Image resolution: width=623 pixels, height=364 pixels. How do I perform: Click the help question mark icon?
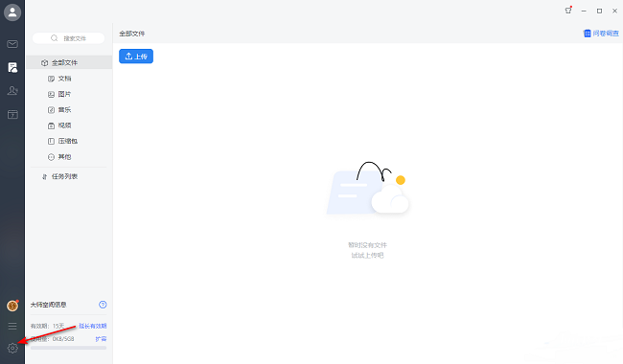coord(103,305)
